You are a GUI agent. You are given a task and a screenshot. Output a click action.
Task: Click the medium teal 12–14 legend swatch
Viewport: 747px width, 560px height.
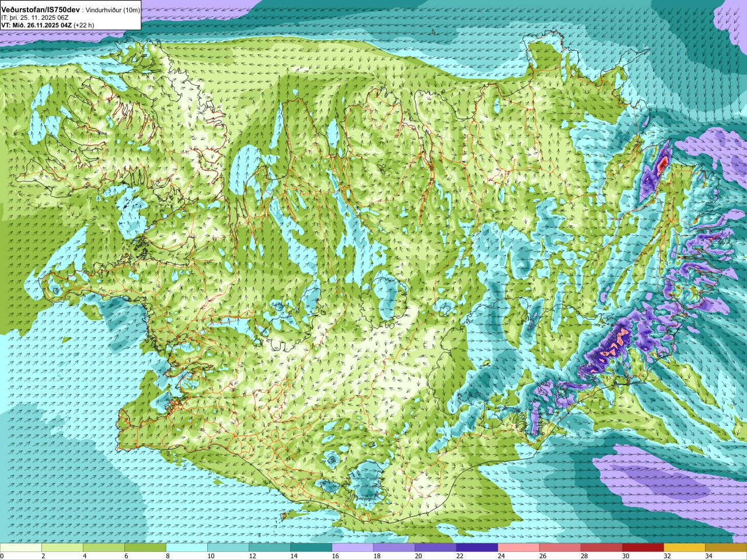pos(270,548)
